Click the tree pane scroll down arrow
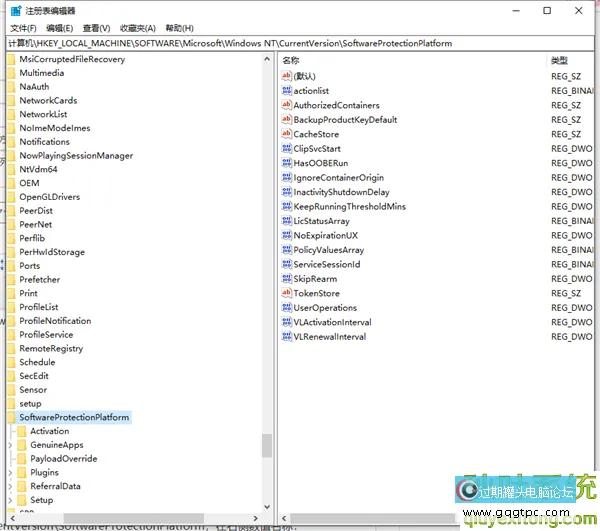The height and width of the screenshot is (531, 600). point(267,507)
